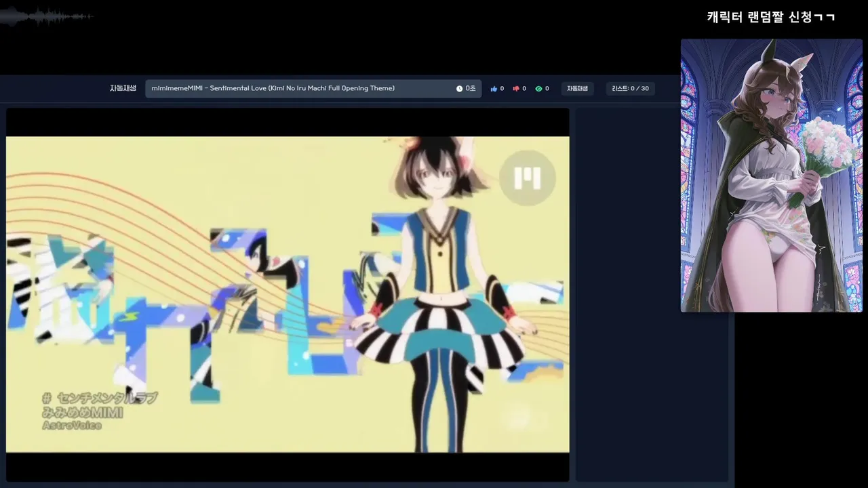Click the song title field mimimemeMIMI - Sentimental Love

pyautogui.click(x=313, y=89)
